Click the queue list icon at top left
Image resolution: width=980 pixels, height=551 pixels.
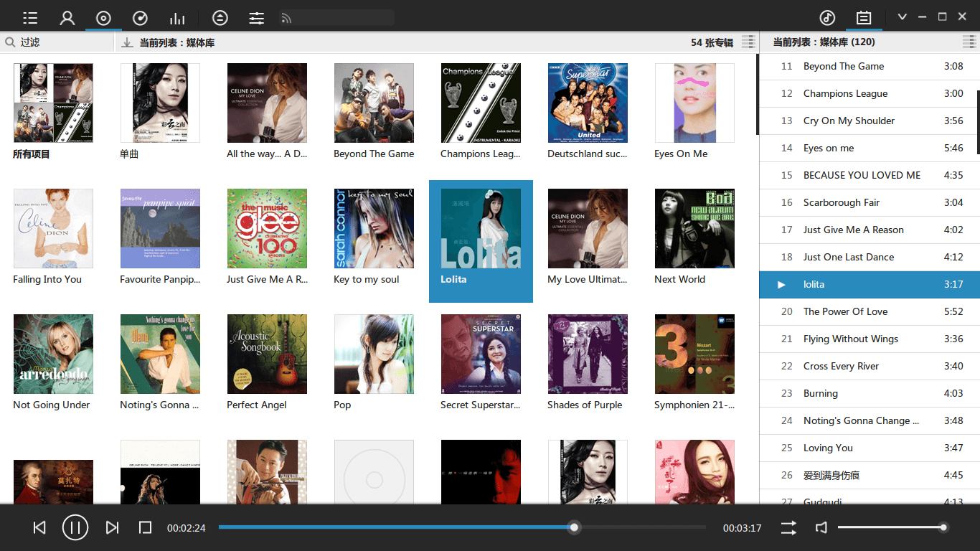pyautogui.click(x=29, y=17)
